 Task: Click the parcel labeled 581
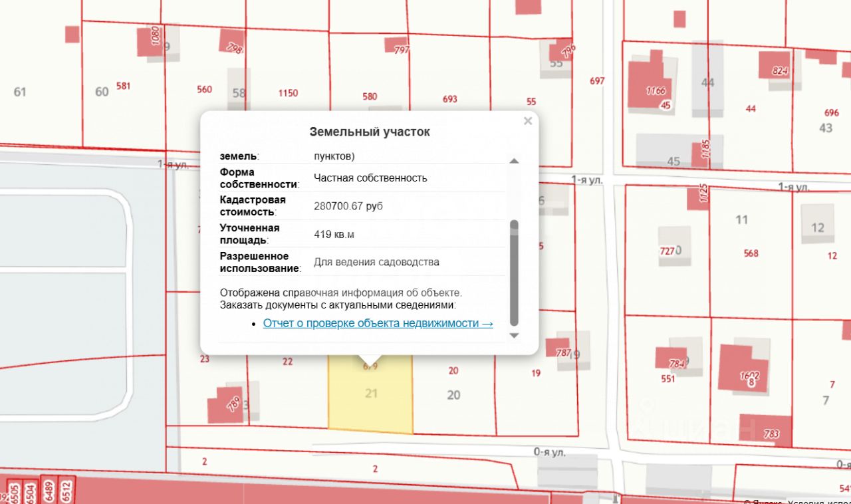[123, 86]
